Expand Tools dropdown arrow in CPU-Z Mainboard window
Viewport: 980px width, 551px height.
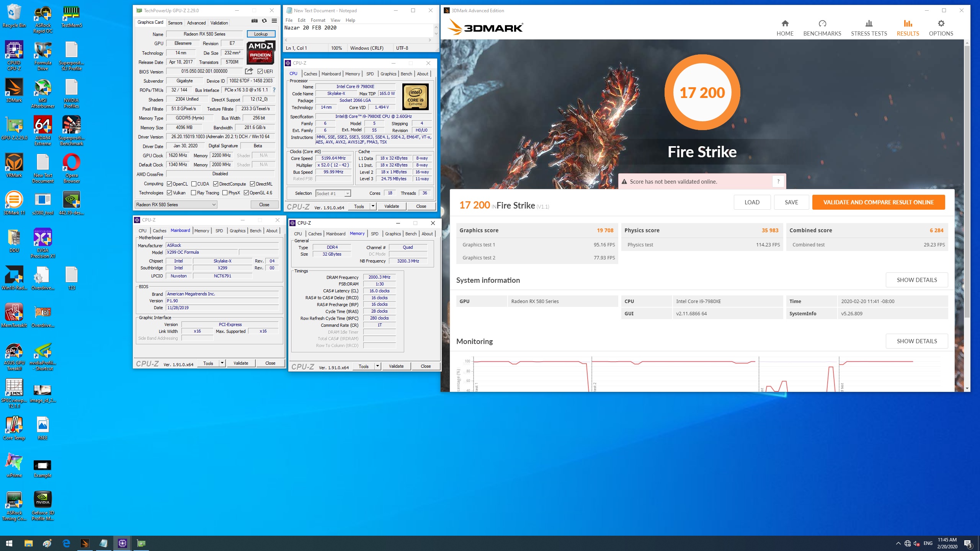point(222,364)
